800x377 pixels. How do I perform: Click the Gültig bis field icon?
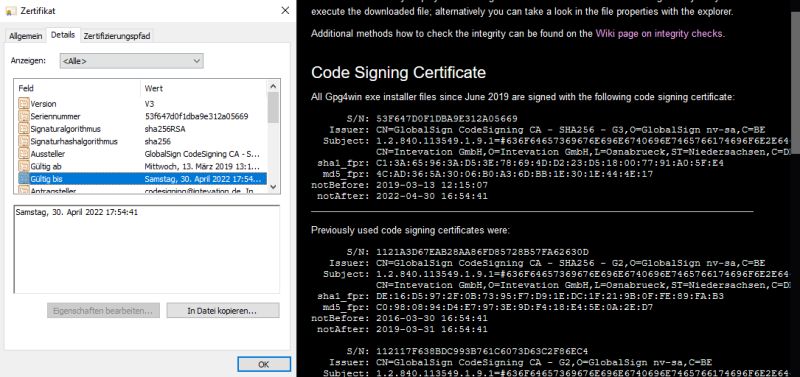point(23,179)
